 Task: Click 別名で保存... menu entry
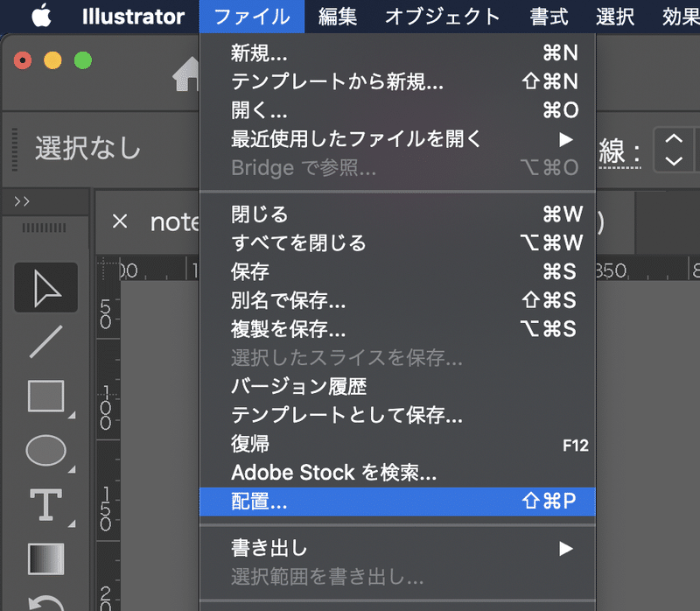[289, 300]
